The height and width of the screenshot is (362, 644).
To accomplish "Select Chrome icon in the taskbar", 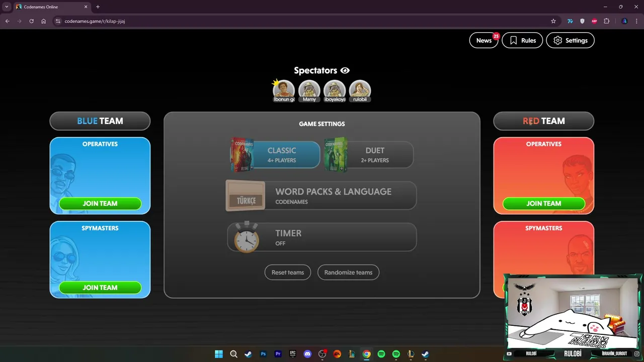I will (x=367, y=354).
